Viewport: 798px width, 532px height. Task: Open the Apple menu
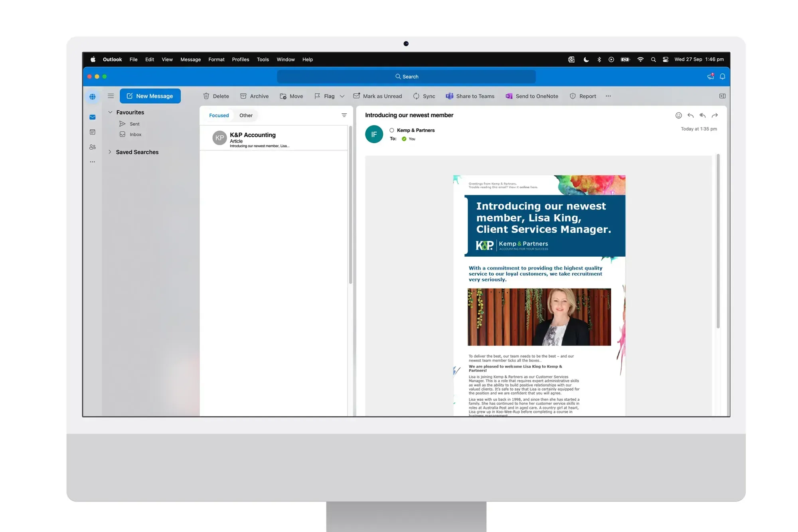(93, 59)
